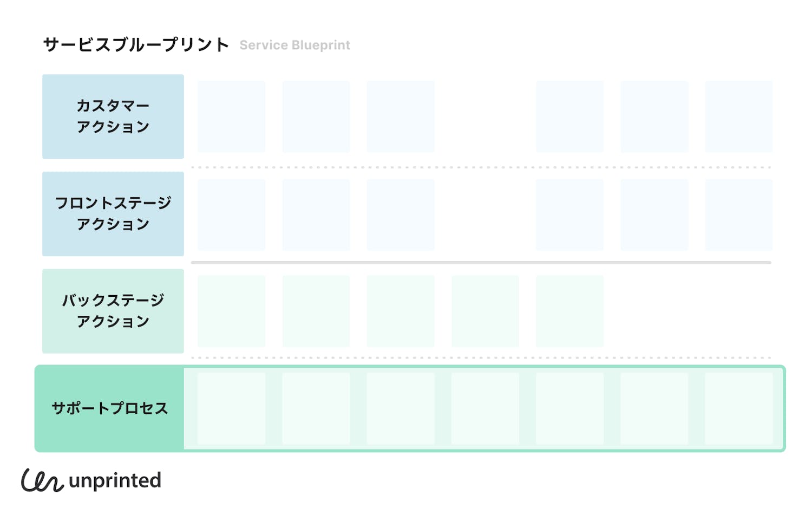
Task: Click first card in バックステージアクション row
Action: click(231, 311)
